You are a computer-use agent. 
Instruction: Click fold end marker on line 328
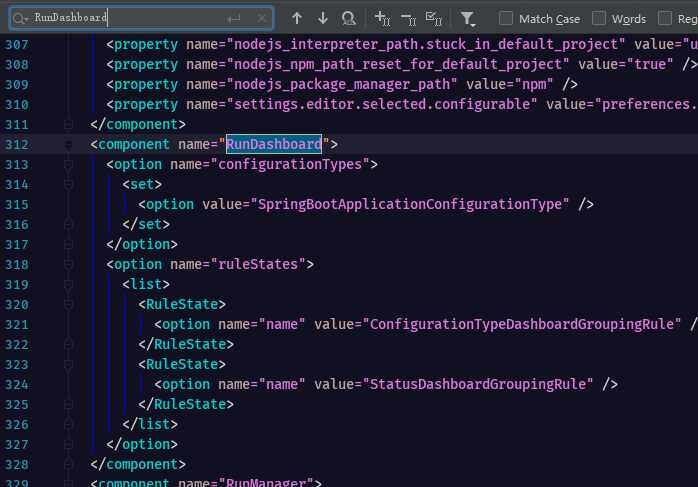click(68, 464)
